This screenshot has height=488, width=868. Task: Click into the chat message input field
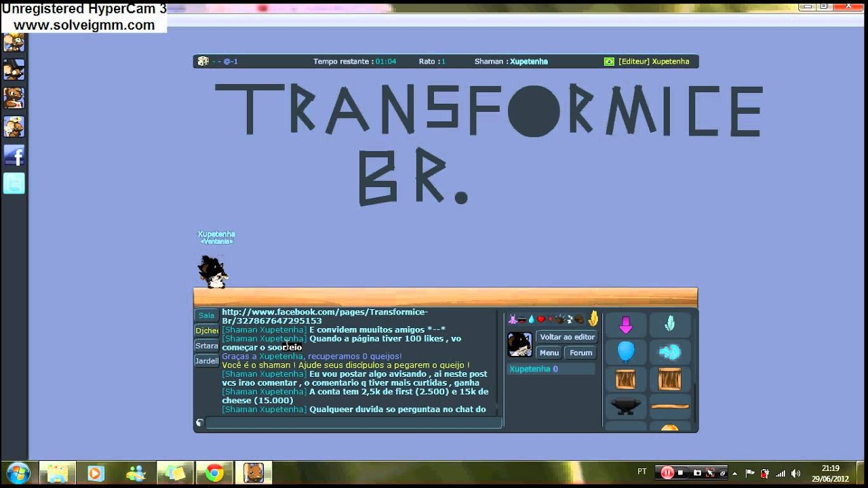pos(353,422)
